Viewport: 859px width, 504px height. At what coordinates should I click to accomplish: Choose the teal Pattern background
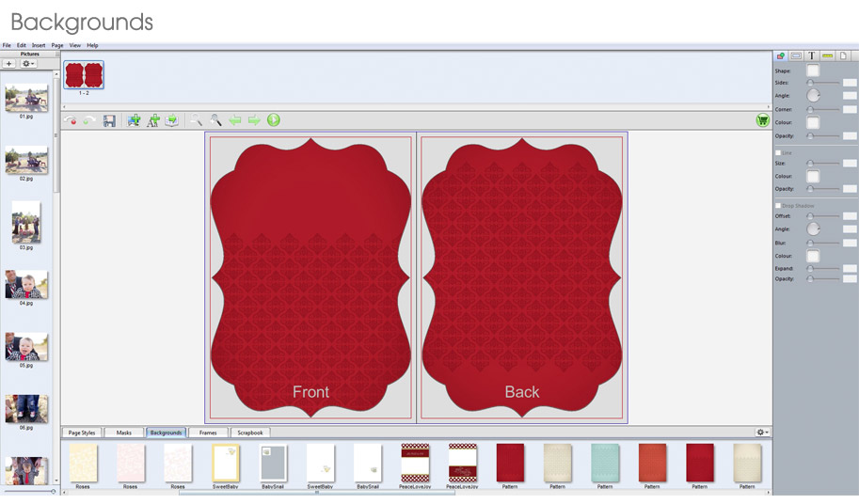pyautogui.click(x=605, y=463)
